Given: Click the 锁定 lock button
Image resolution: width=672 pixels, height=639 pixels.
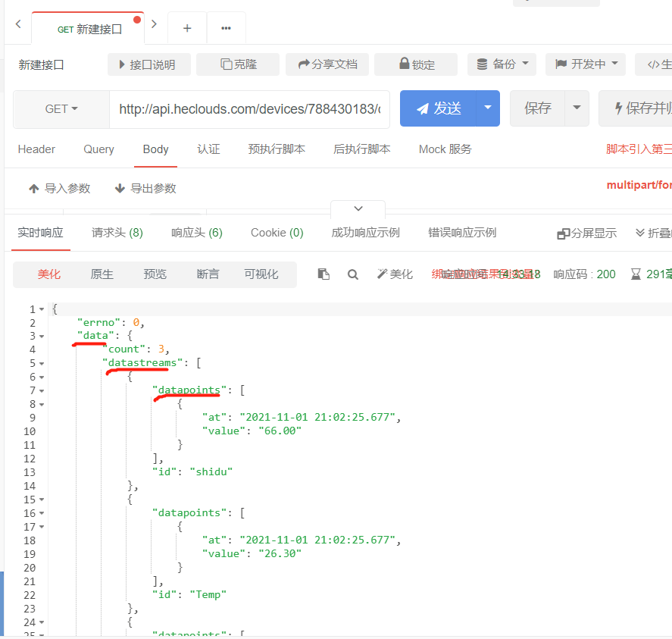Looking at the screenshot, I should tap(416, 64).
